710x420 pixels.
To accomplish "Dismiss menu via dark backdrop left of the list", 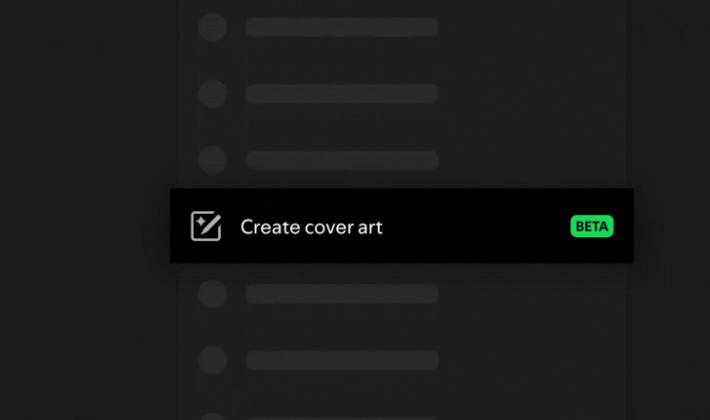I will (x=86, y=210).
